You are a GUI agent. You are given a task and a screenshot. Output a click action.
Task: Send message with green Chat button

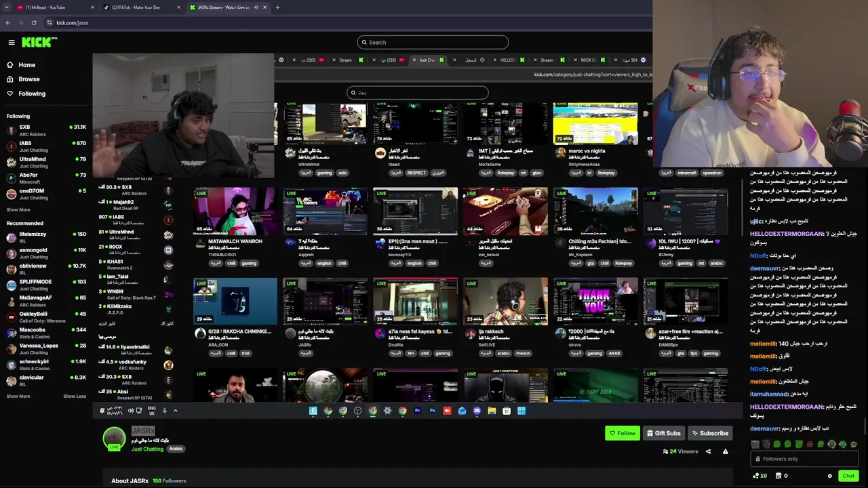pos(848,476)
